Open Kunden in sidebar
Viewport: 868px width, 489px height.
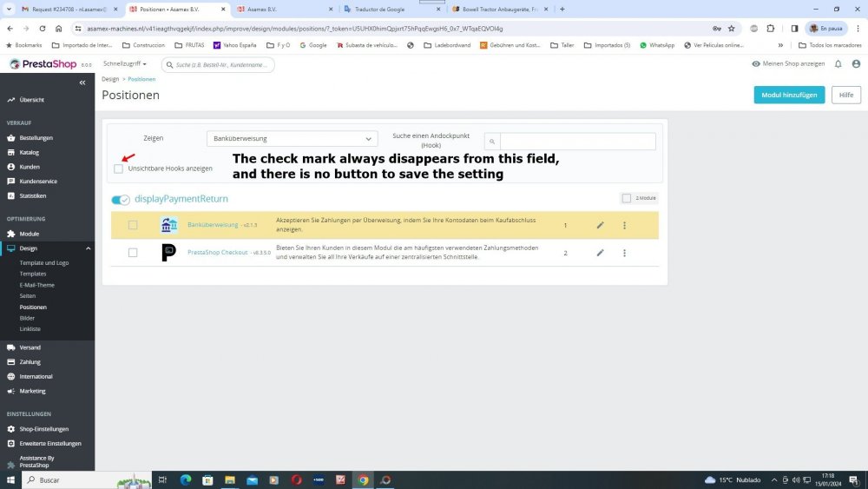pos(30,167)
